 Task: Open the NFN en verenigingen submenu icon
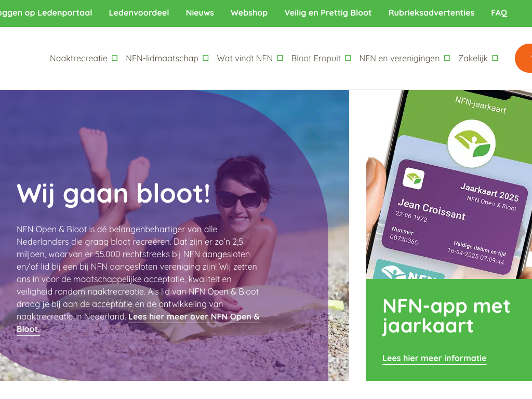447,58
